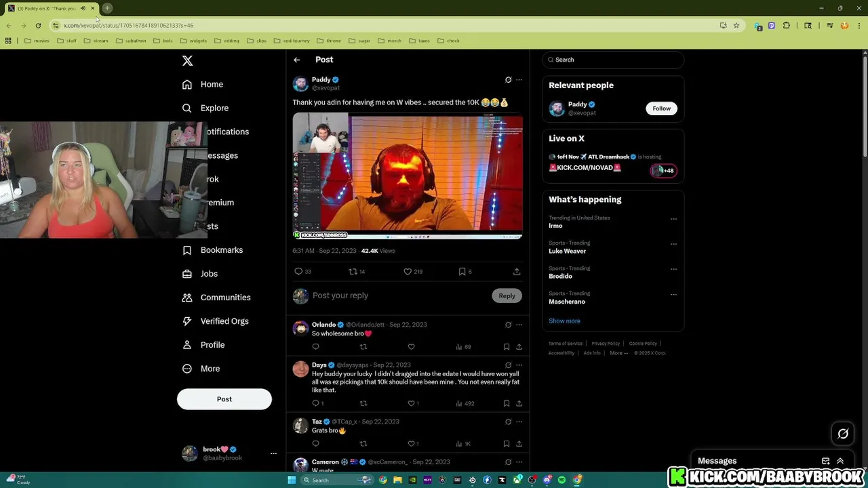Compose new message in Messages bar
The width and height of the screenshot is (868, 488).
(x=825, y=461)
